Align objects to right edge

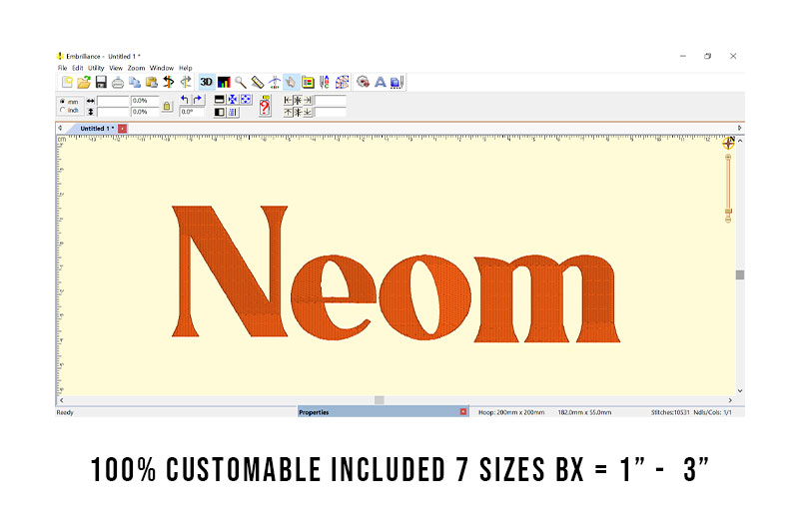click(x=308, y=100)
